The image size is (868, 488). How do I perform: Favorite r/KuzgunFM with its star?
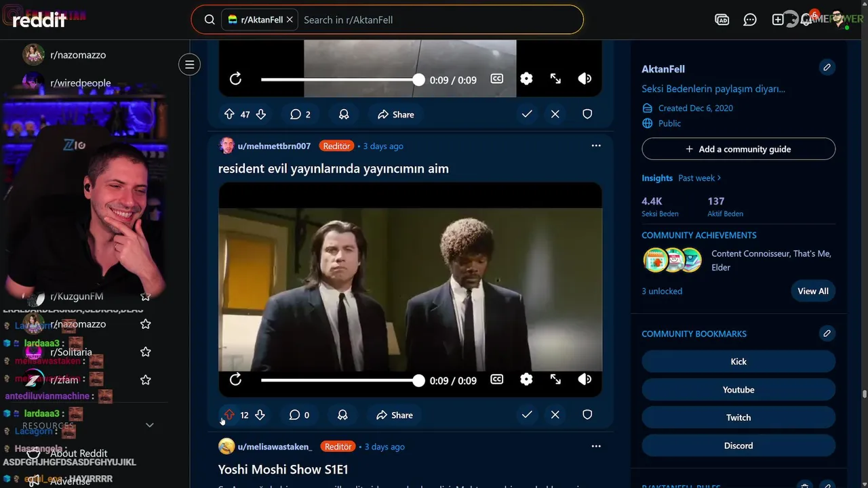[x=145, y=296]
